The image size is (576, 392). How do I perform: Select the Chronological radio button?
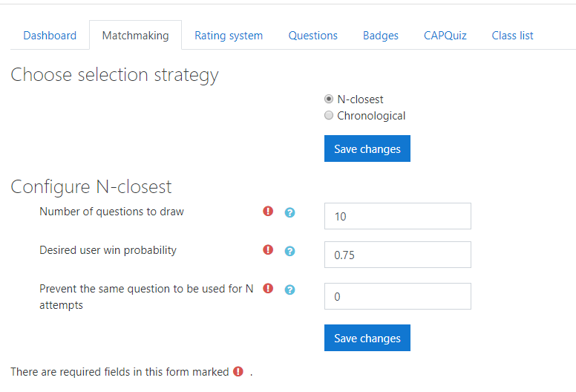click(x=329, y=116)
